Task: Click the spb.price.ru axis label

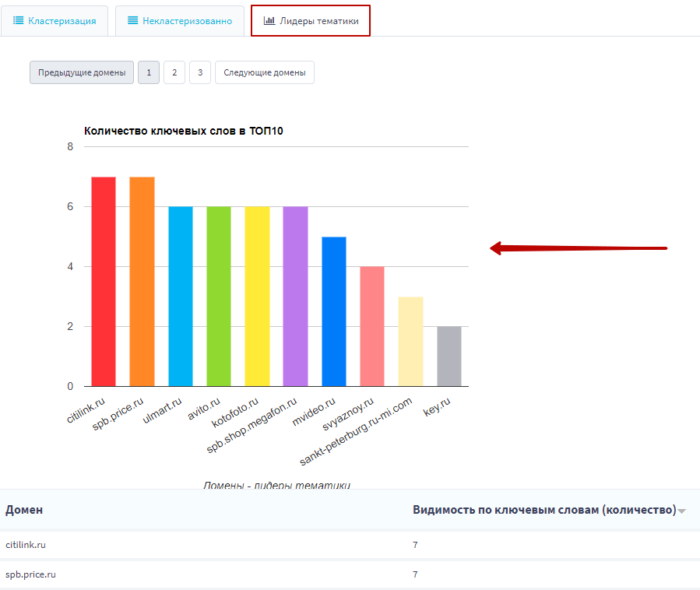Action: (118, 414)
